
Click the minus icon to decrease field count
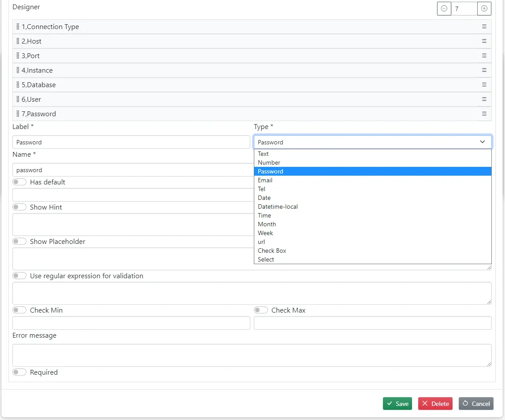pos(444,8)
